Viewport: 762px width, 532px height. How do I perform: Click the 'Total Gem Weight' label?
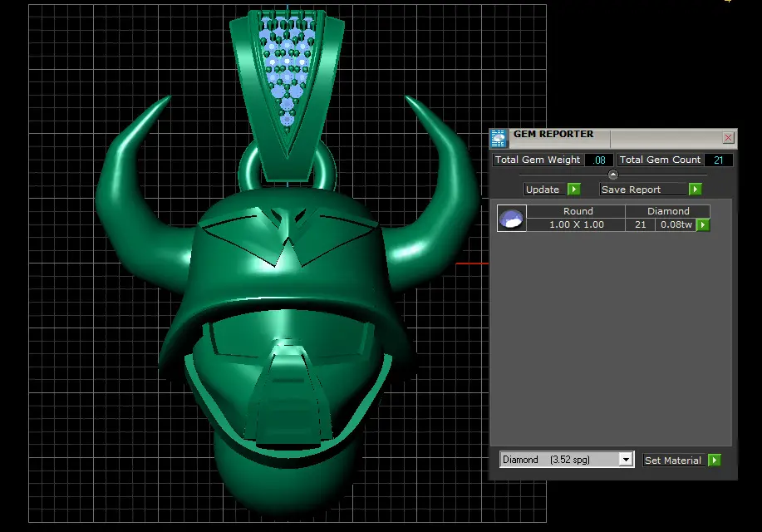coord(538,160)
